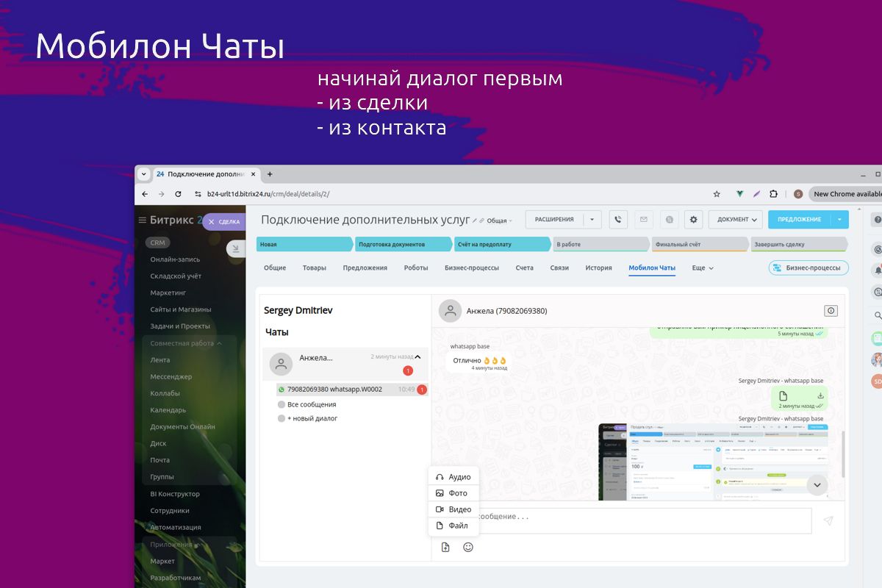This screenshot has width=882, height=588.
Task: Switch to the Товары tab
Action: (x=315, y=268)
